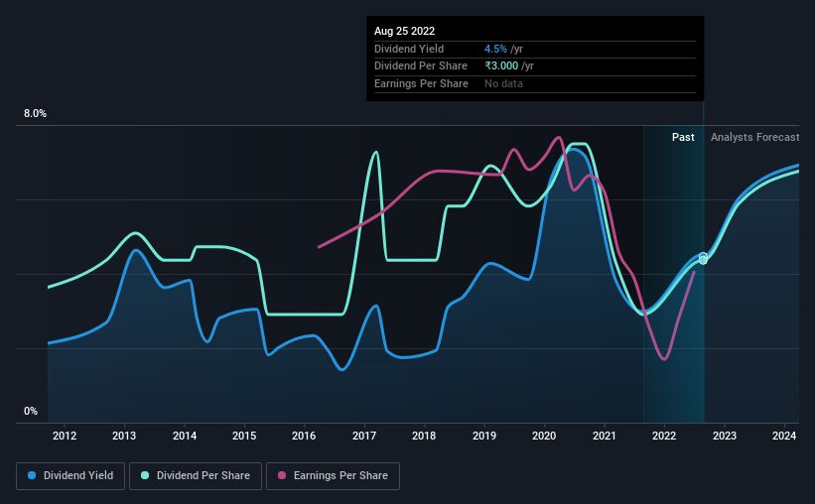The width and height of the screenshot is (815, 504).
Task: Click the 4.5% dividend yield value
Action: coord(495,49)
